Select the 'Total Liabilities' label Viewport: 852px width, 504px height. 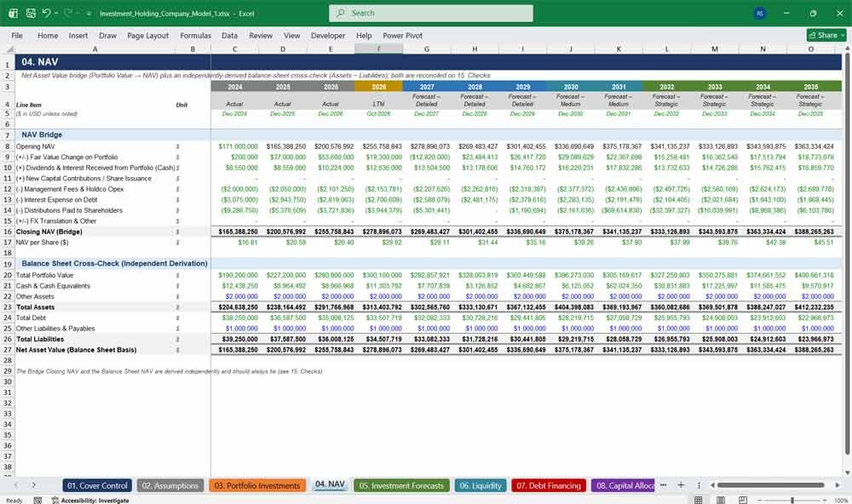click(x=40, y=340)
